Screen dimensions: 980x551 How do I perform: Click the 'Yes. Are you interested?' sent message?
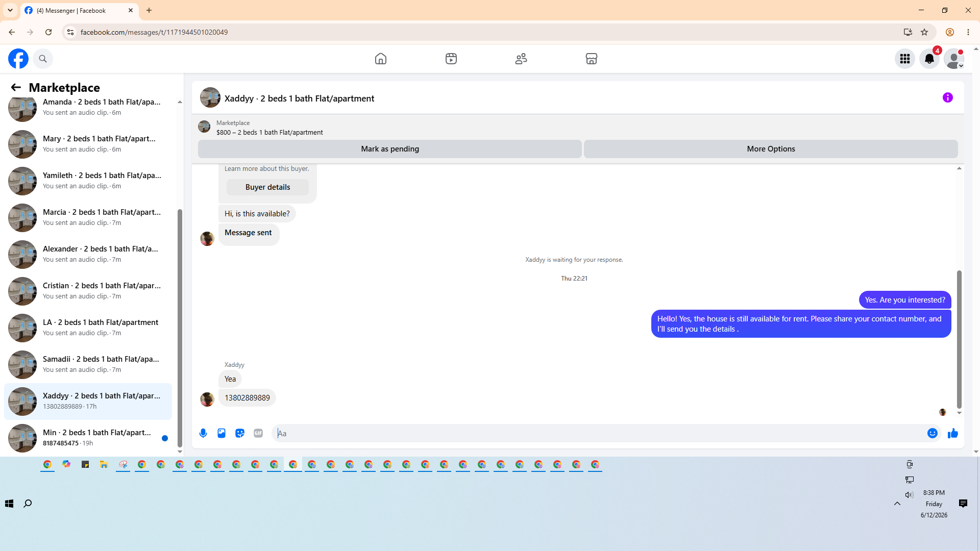(905, 300)
